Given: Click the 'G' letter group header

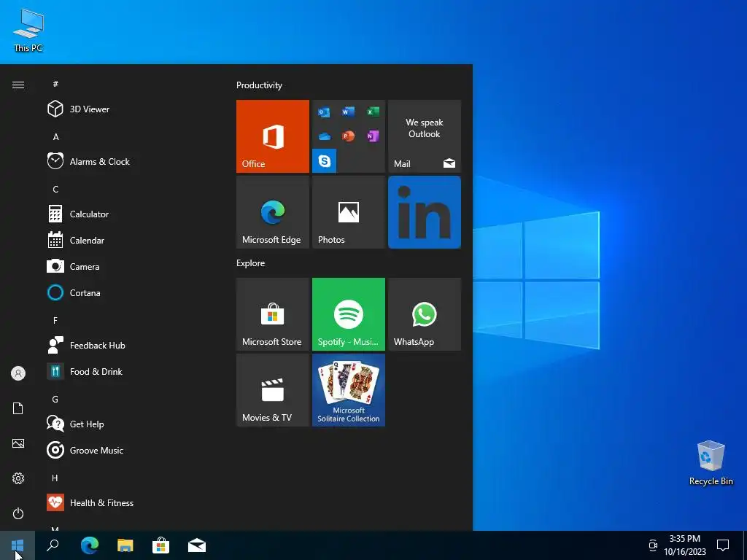Looking at the screenshot, I should (x=55, y=399).
